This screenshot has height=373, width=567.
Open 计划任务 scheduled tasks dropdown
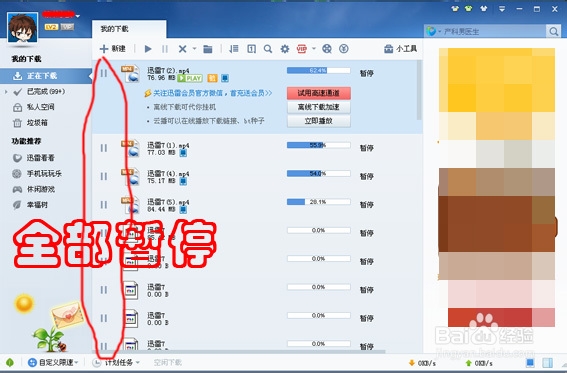coord(116,362)
